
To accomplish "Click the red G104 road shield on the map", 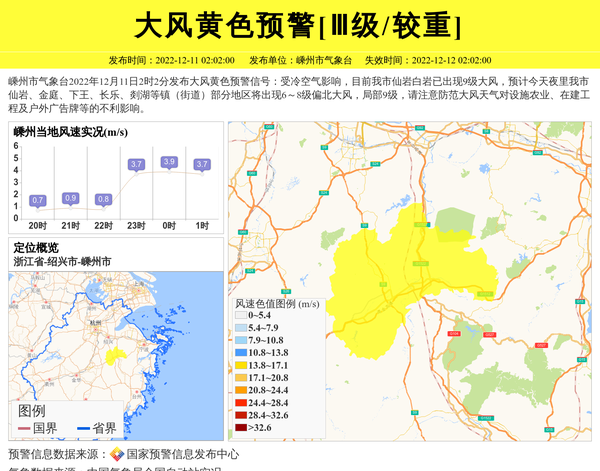I will tap(454, 334).
